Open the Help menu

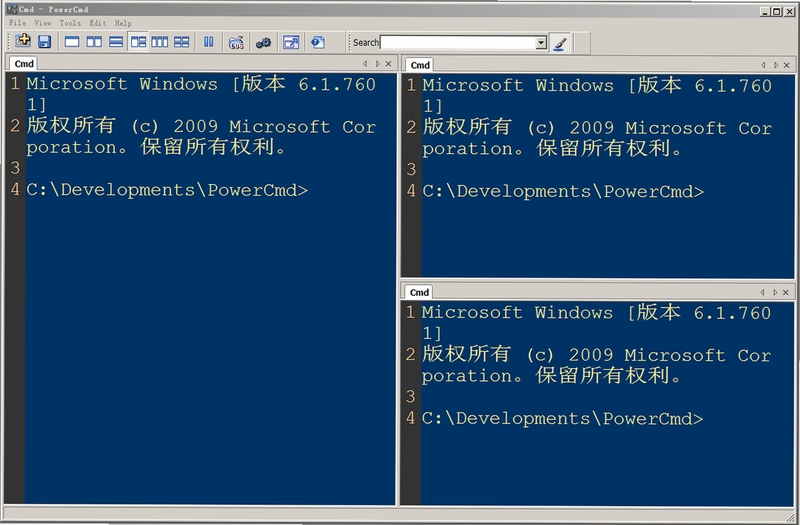click(x=123, y=23)
